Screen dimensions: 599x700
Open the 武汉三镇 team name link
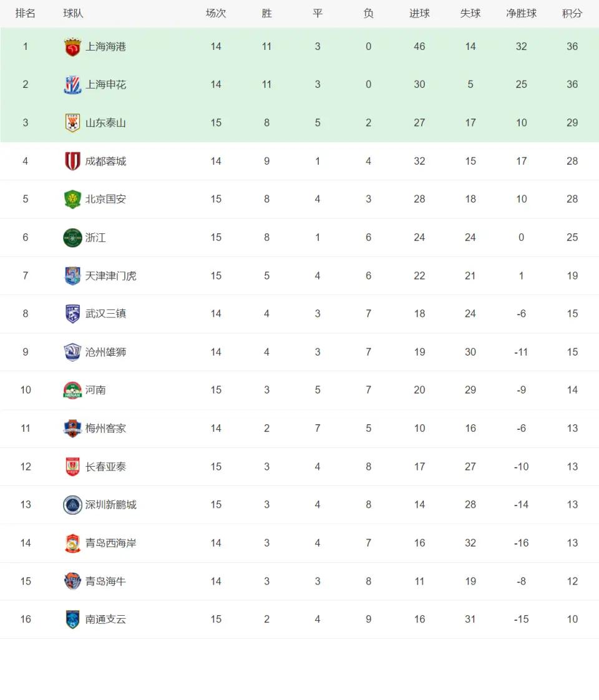[106, 314]
